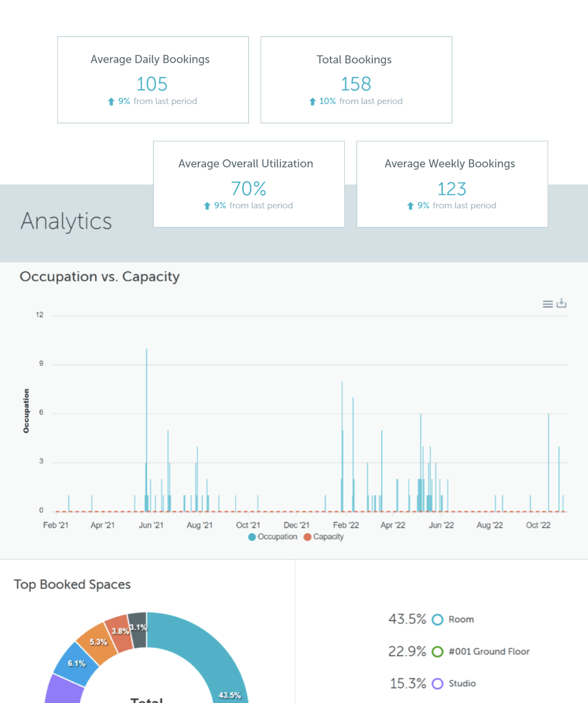Click the up arrow in Average Weekly Bookings

[410, 206]
